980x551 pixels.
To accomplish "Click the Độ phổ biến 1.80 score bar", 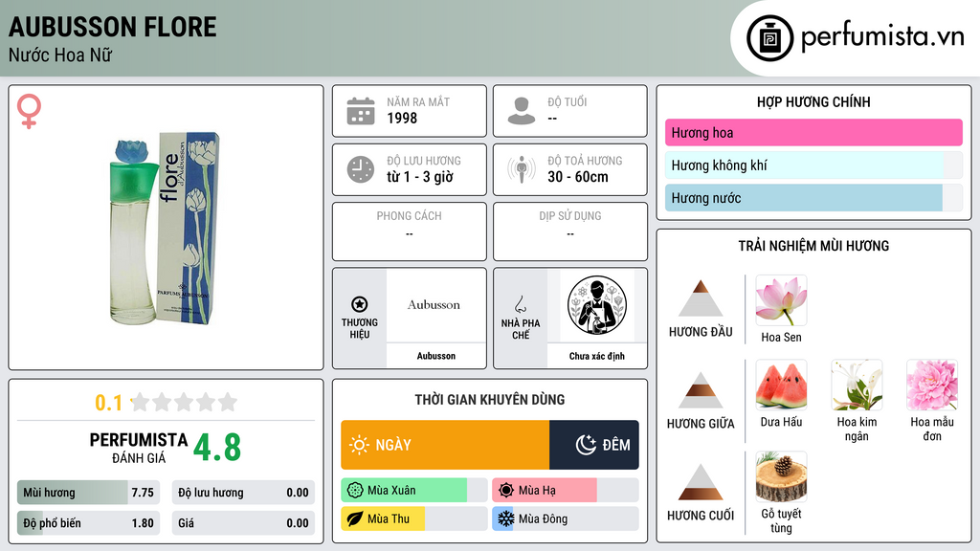I will 88,523.
